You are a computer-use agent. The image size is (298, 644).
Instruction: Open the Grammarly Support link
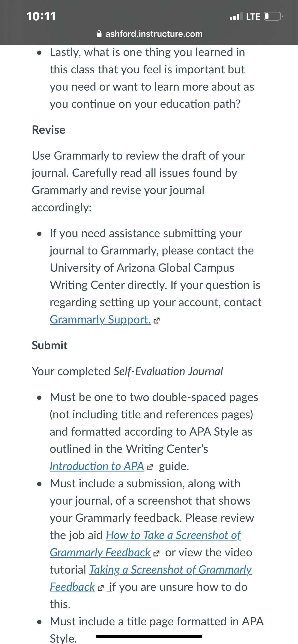pyautogui.click(x=100, y=320)
